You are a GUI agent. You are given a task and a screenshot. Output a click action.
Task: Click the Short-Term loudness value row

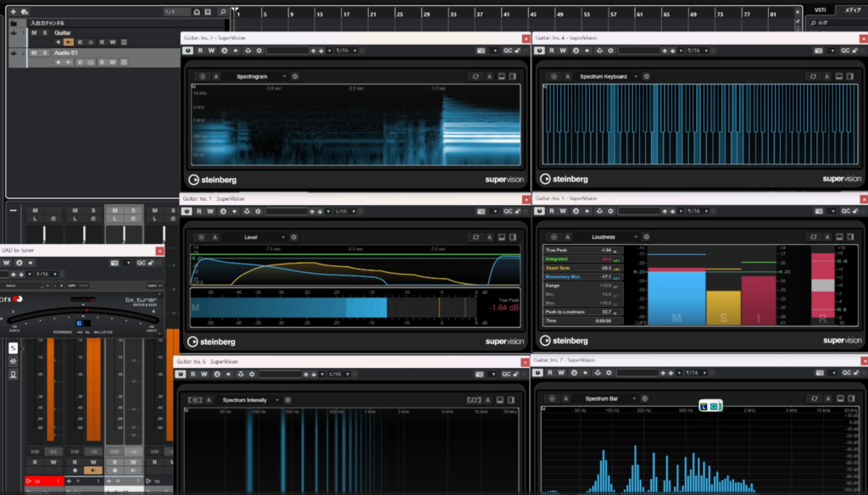tap(582, 268)
